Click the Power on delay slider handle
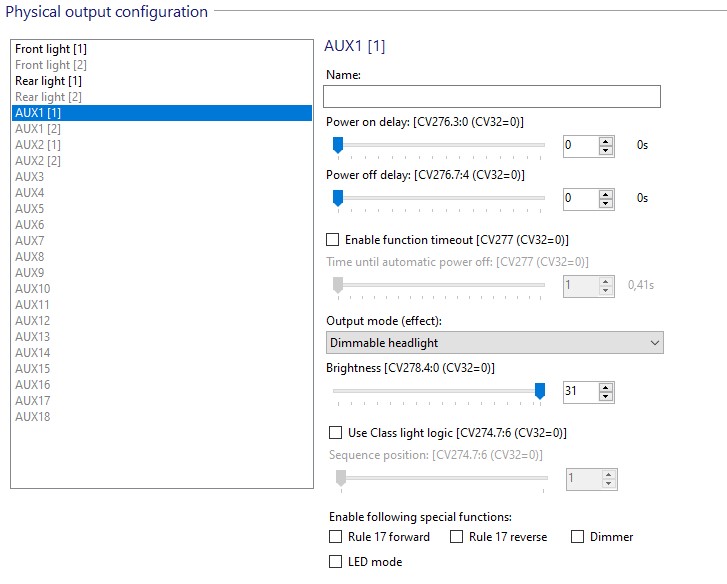Image resolution: width=727 pixels, height=584 pixels. tap(338, 145)
